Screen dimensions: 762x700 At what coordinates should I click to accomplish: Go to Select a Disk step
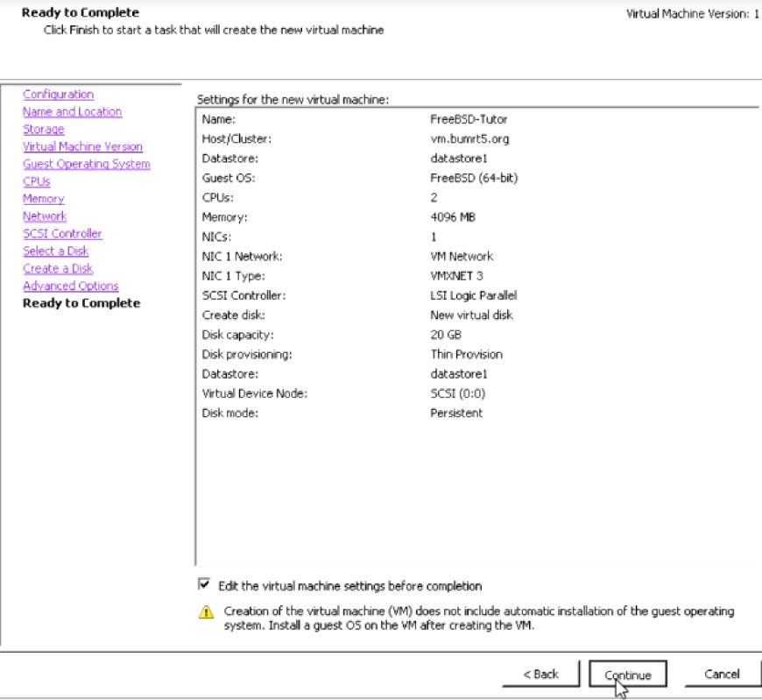(x=56, y=251)
